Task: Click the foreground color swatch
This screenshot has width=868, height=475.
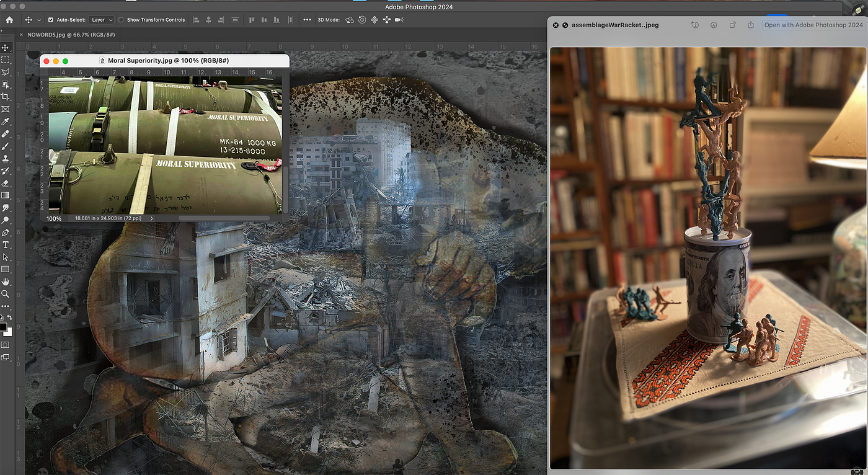Action: pos(4,327)
